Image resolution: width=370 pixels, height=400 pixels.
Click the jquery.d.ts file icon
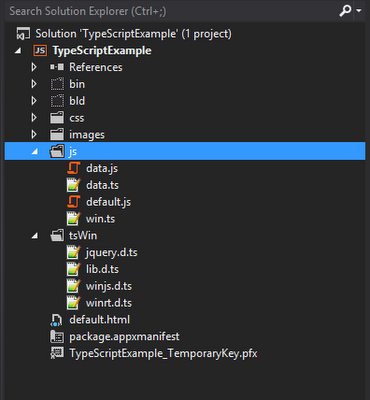[74, 252]
